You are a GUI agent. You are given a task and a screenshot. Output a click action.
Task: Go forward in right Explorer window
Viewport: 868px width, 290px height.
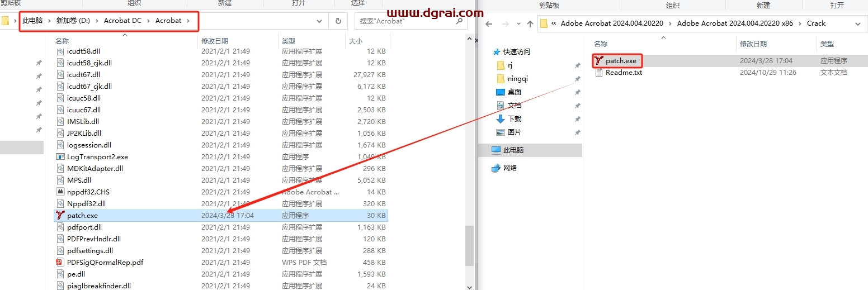(504, 23)
